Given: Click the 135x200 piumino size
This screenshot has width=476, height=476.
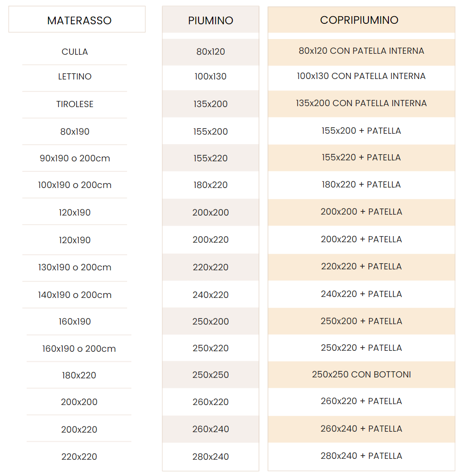Looking at the screenshot, I should click(210, 104).
